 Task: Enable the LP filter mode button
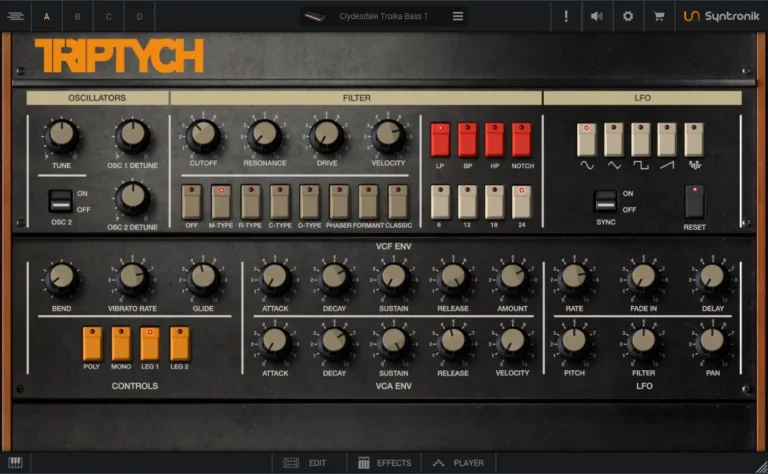point(440,140)
